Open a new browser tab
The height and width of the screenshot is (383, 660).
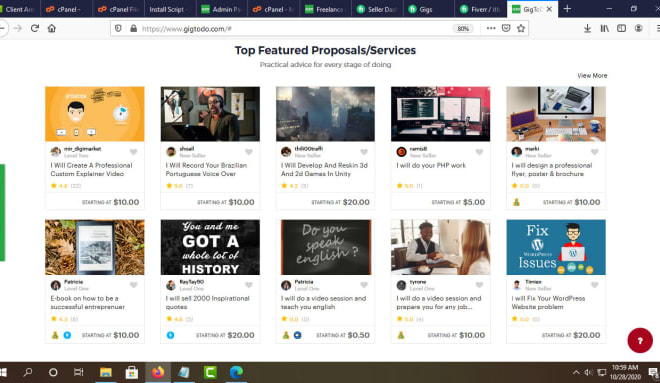tap(567, 8)
